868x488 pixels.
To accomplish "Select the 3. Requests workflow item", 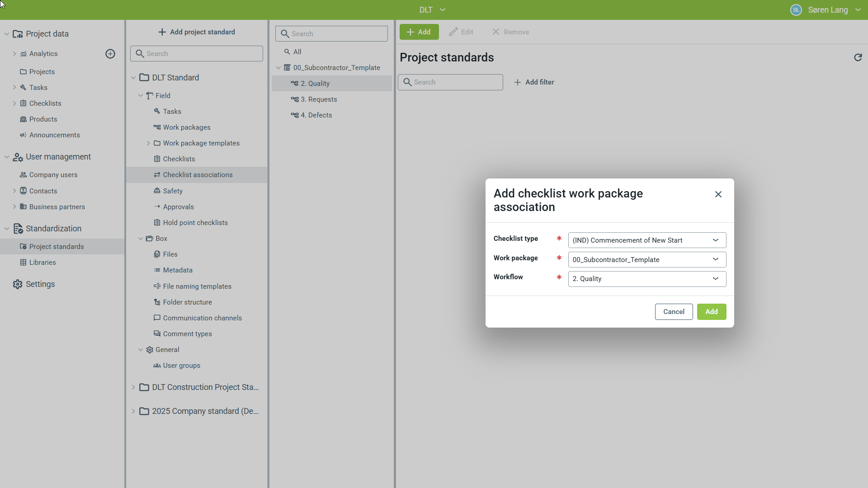I will tap(319, 99).
